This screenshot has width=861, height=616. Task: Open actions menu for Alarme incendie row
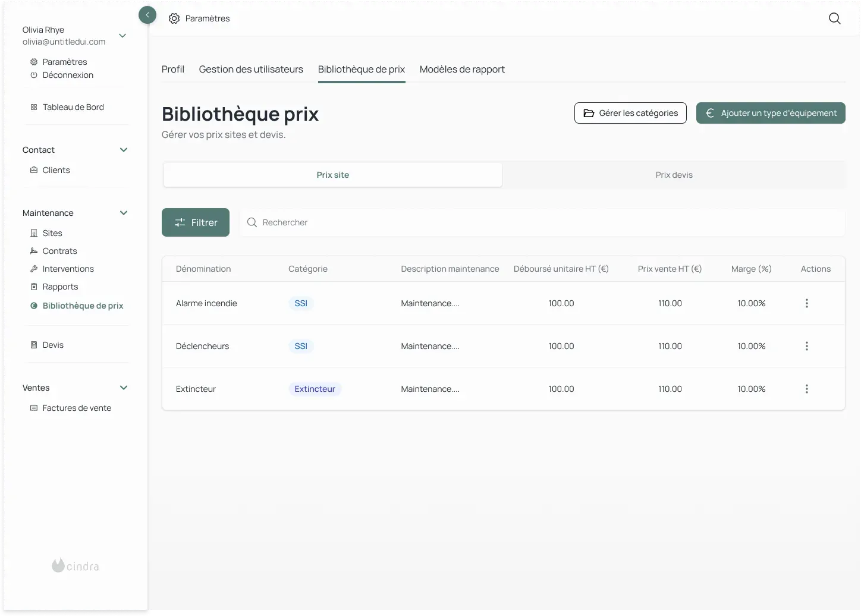(x=807, y=303)
